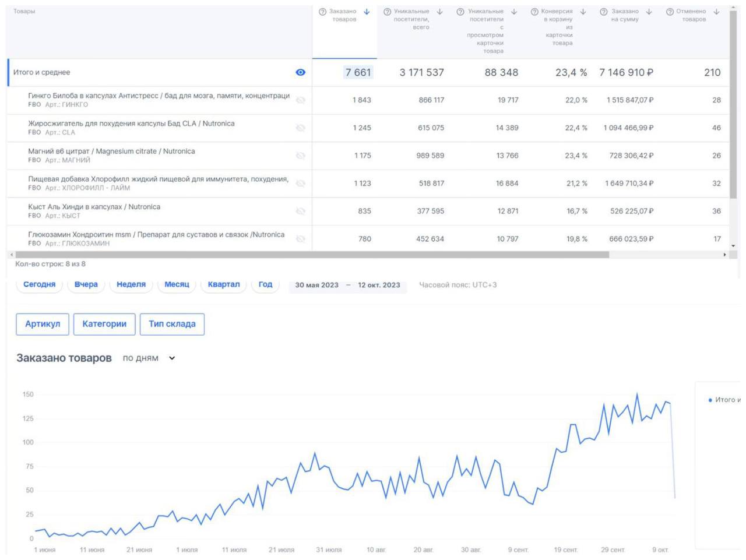Click the Категории button
This screenshot has height=560, width=746.
(104, 324)
